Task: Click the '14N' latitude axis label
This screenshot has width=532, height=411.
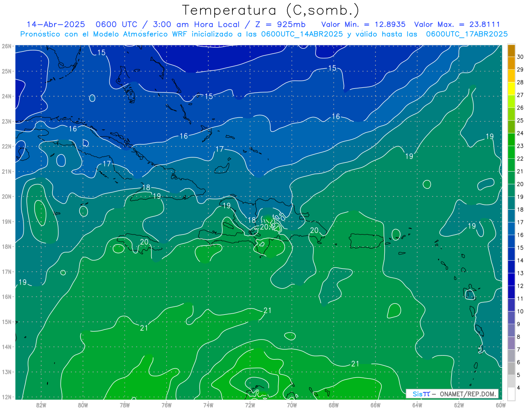Action: 7,347
